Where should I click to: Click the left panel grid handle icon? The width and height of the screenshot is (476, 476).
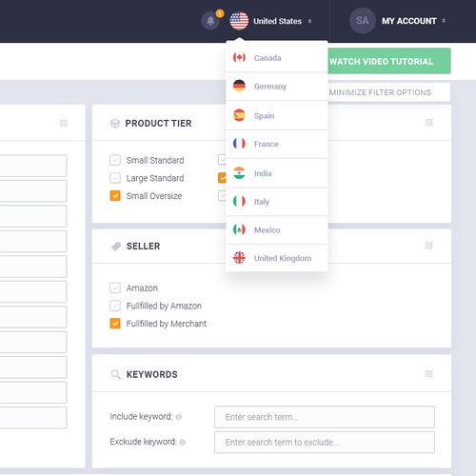click(63, 123)
